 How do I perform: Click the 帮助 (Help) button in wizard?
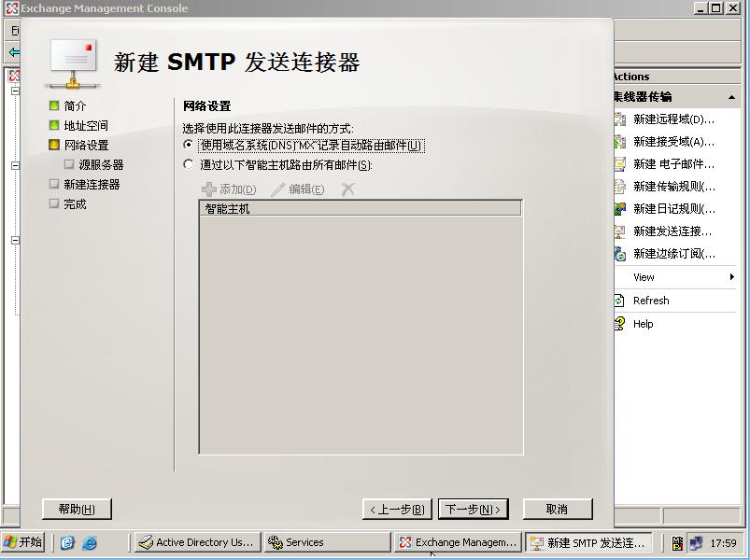pyautogui.click(x=77, y=509)
